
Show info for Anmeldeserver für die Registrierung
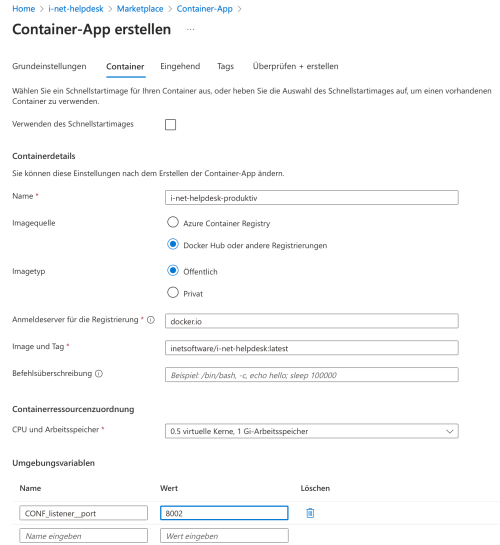click(x=150, y=320)
